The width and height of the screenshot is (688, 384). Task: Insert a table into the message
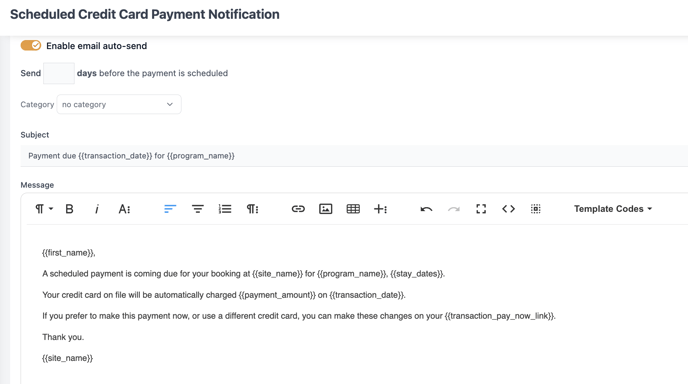tap(353, 209)
